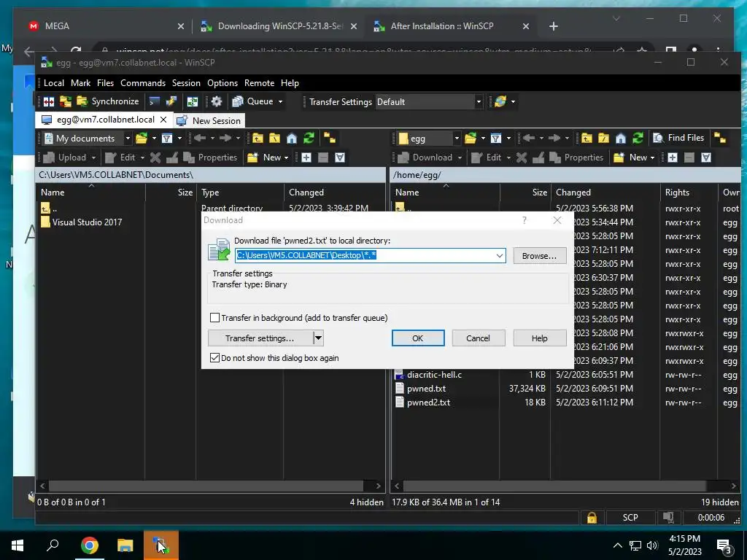747x560 pixels.
Task: Click the Transfer settings... button
Action: (x=260, y=338)
